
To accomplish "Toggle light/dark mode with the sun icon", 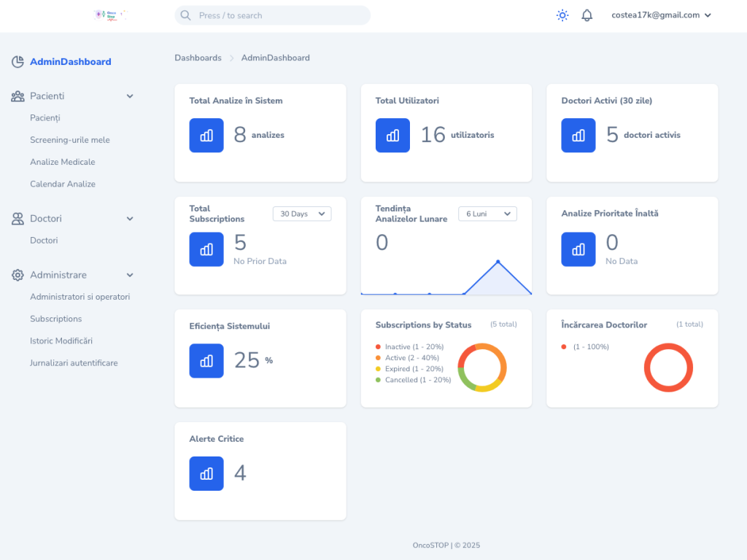I will tap(562, 15).
